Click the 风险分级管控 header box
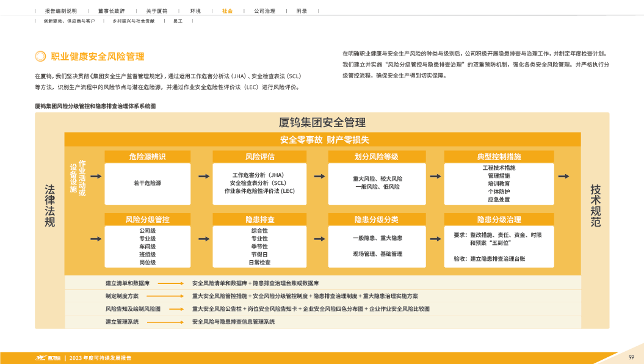Image resolution: width=644 pixels, height=364 pixels. pyautogui.click(x=147, y=219)
